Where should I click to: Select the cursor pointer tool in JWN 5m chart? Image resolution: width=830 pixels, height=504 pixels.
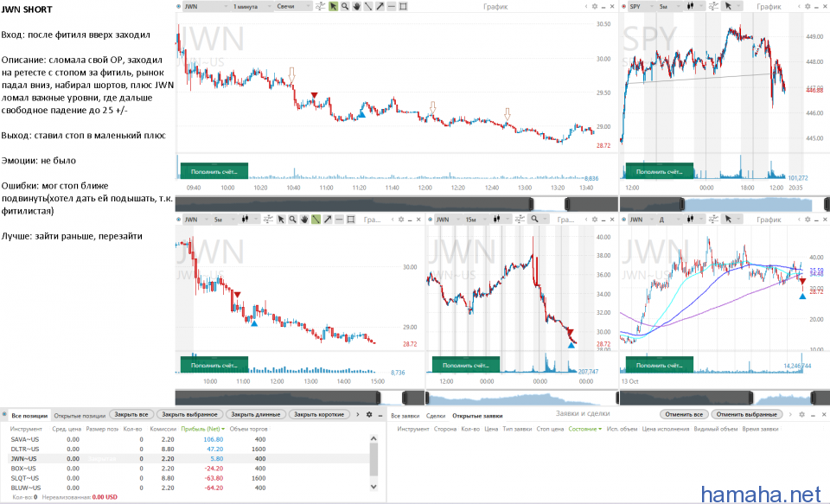pos(281,220)
